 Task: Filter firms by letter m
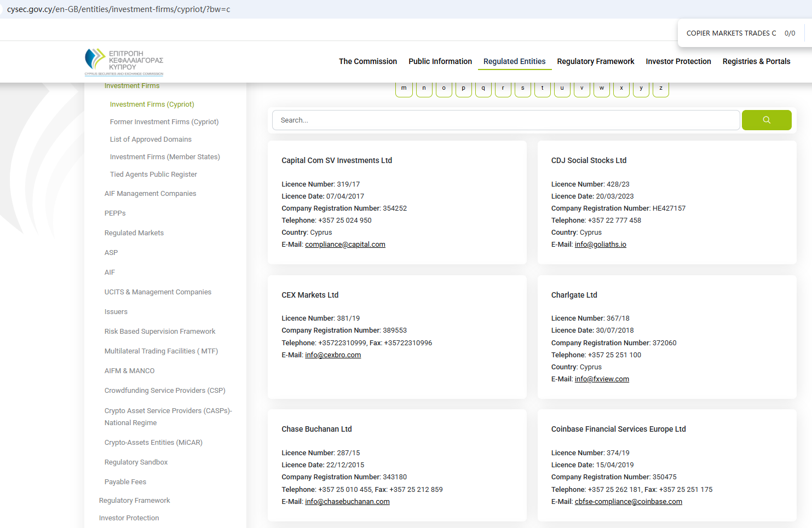(x=404, y=89)
